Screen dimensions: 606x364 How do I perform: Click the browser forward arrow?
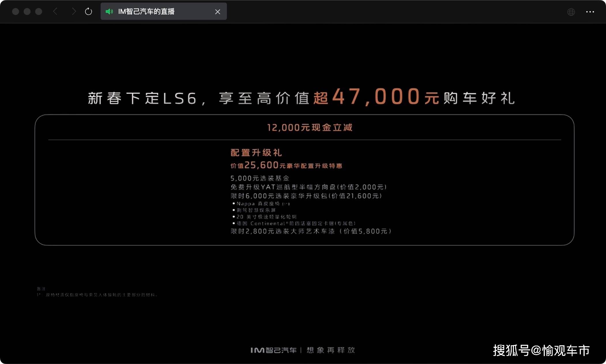coord(74,12)
